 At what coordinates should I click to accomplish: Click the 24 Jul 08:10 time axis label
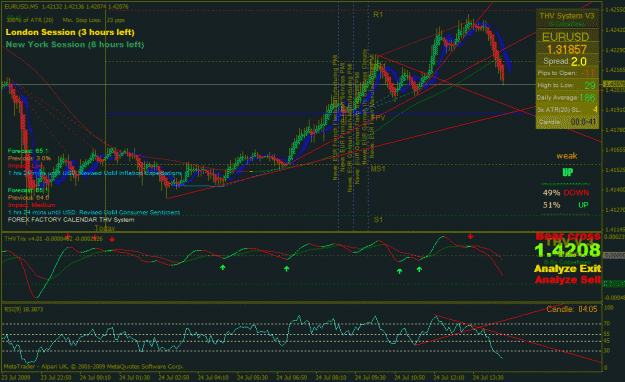(331, 377)
